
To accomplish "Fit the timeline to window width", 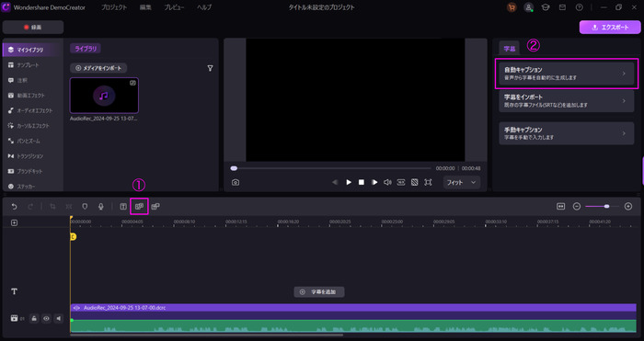I will tap(560, 207).
